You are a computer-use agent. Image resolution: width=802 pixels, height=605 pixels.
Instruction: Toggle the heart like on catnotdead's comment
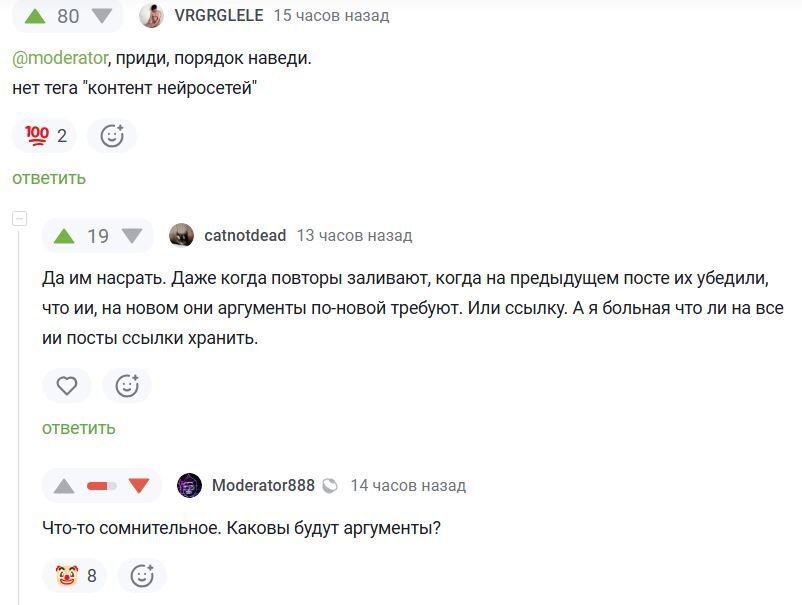point(67,386)
